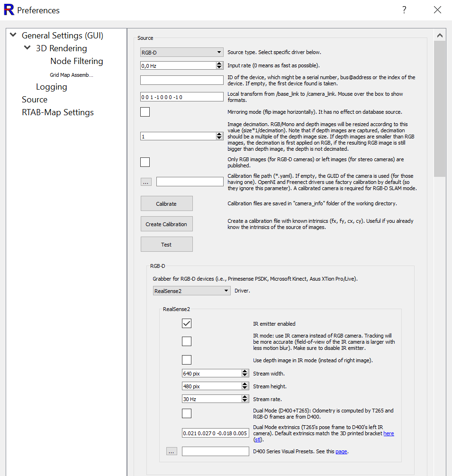This screenshot has height=476, width=452.
Task: Enable Use depth image in IR mode
Action: 187,360
